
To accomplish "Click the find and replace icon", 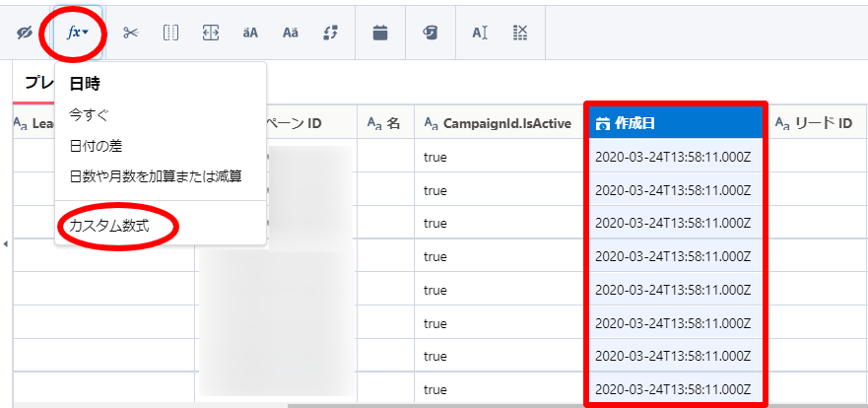I will [330, 33].
